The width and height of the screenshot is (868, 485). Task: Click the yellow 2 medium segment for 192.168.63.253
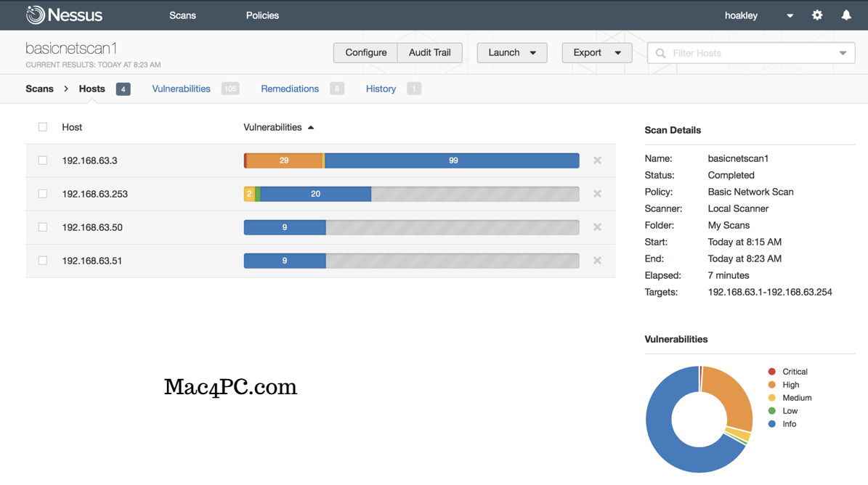tap(249, 194)
